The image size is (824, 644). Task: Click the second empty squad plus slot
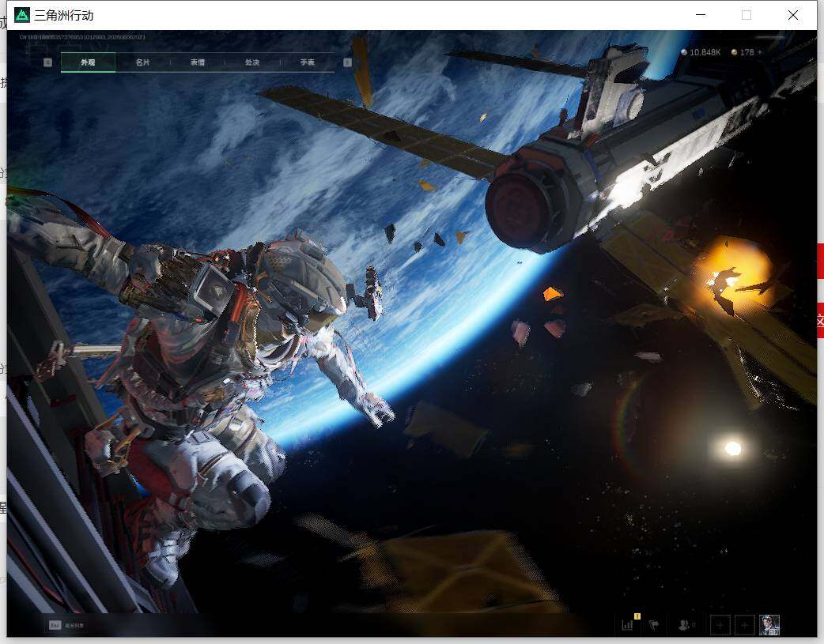coord(745,625)
